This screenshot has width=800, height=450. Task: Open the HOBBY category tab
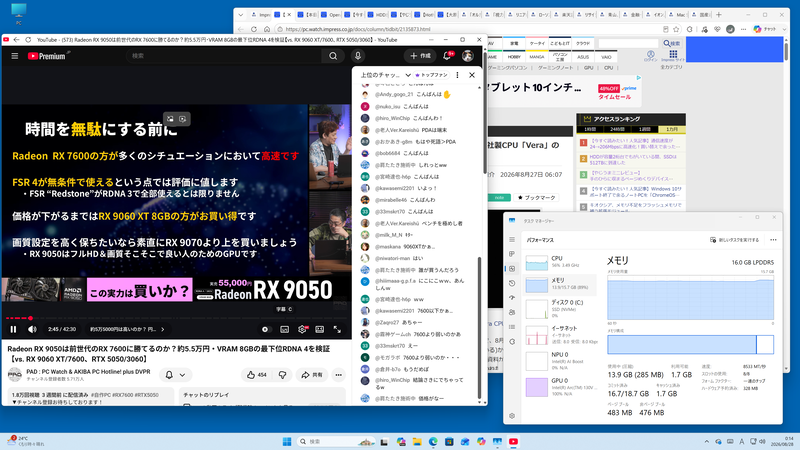(514, 57)
